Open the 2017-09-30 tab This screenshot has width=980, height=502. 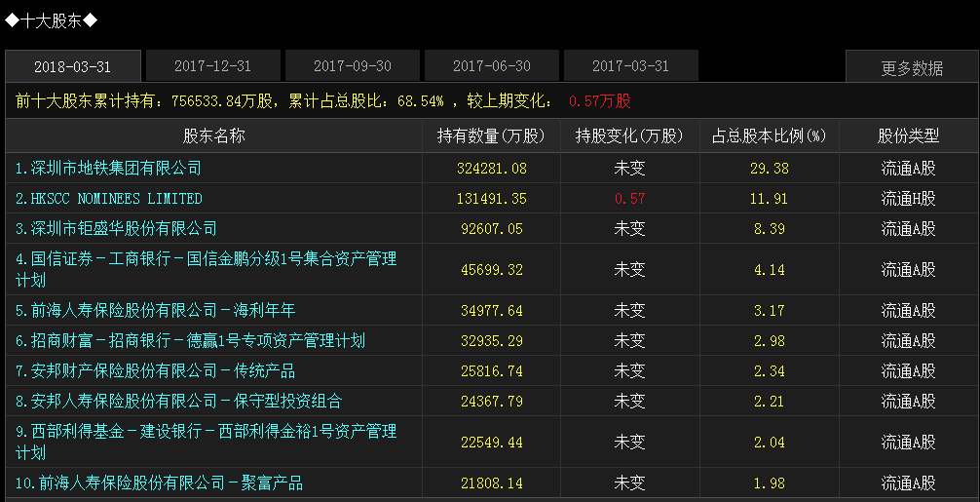(x=352, y=65)
